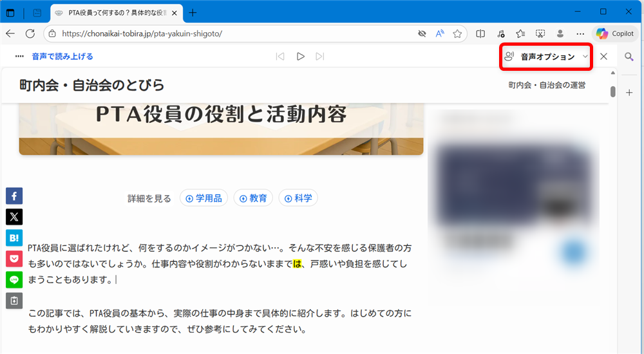Click 音声で読み上げる label
Screen dimensions: 644x354
62,56
